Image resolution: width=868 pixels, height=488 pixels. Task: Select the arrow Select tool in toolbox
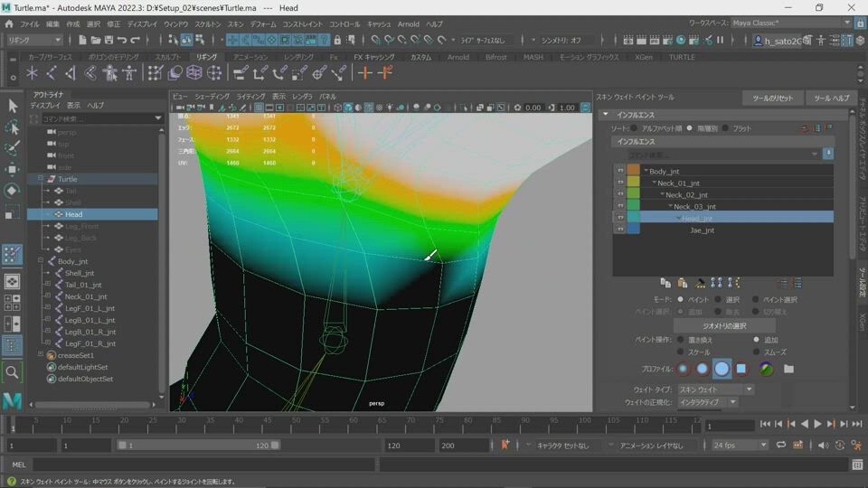tap(13, 106)
